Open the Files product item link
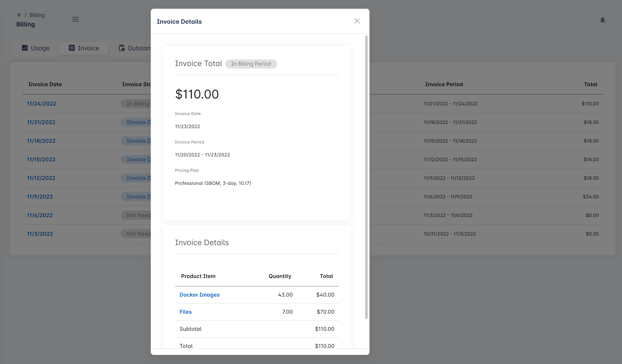 click(x=186, y=312)
